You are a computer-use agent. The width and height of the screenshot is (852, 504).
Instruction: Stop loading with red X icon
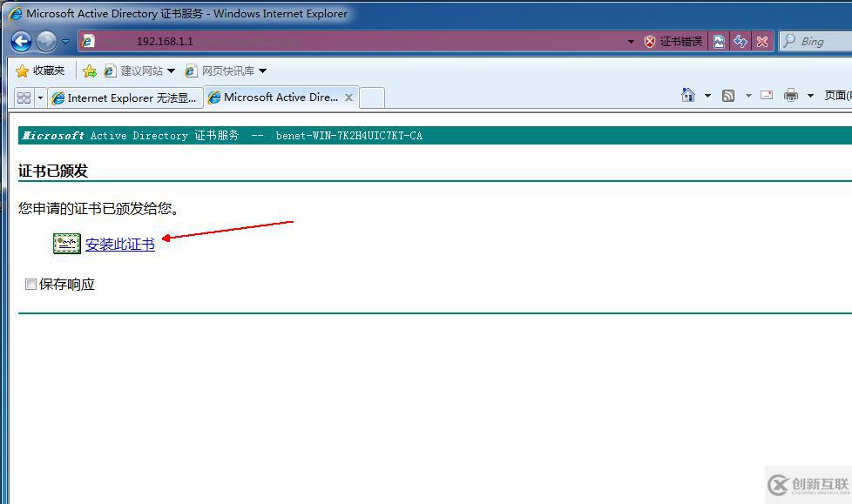coord(762,41)
